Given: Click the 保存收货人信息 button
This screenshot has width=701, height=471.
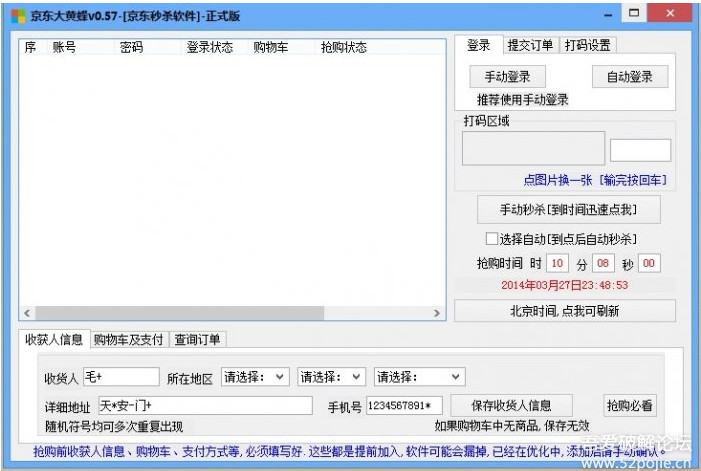Looking at the screenshot, I should click(x=511, y=405).
